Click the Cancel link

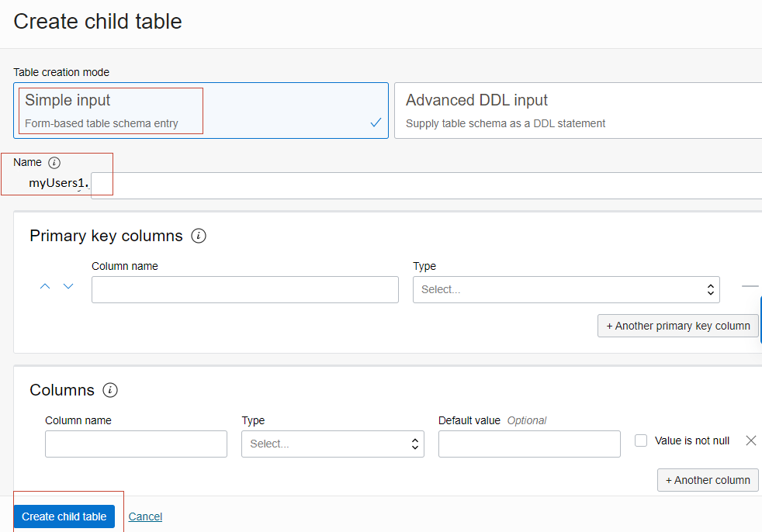click(145, 516)
